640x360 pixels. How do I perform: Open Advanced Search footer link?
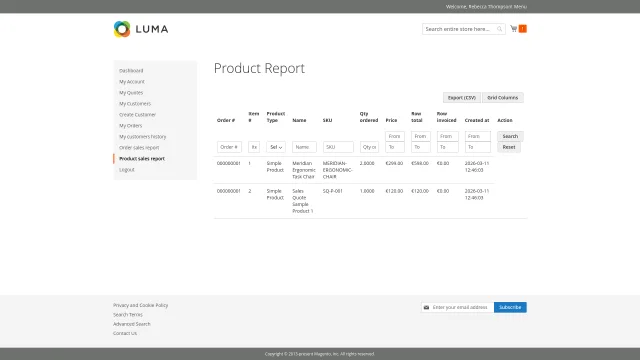131,324
